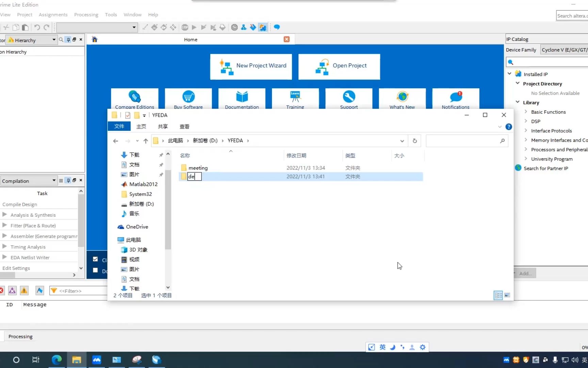Toggle the unchecked checkbox on Home page bottom
The image size is (588, 368).
pyautogui.click(x=95, y=270)
